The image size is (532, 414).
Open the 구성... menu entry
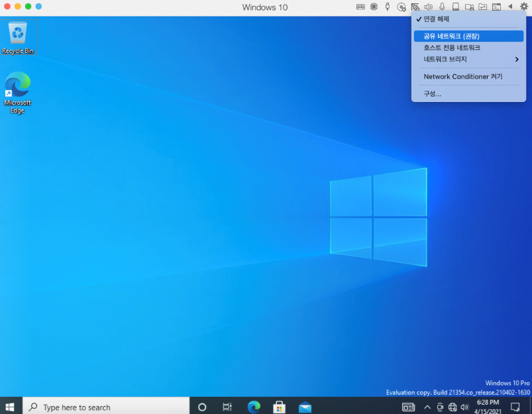click(x=468, y=93)
